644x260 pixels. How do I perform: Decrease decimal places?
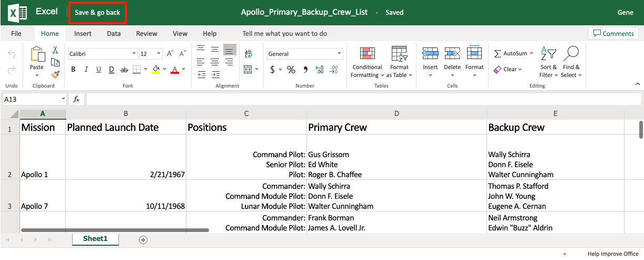(x=333, y=70)
